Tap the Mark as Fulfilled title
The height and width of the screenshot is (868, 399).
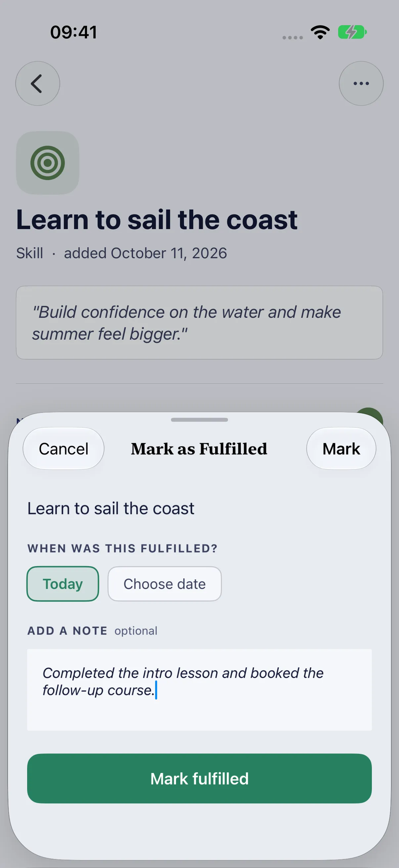coord(199,449)
